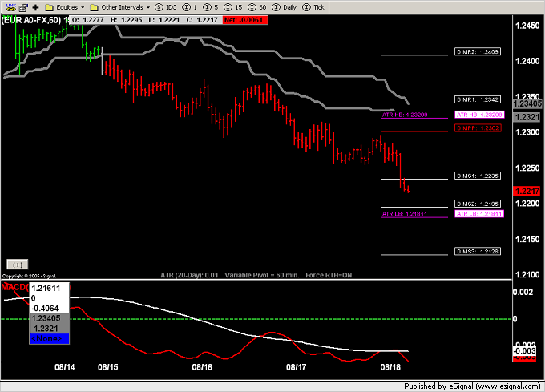This screenshot has width=545, height=392.
Task: Click the chart Link chain icon
Action: point(11,7)
